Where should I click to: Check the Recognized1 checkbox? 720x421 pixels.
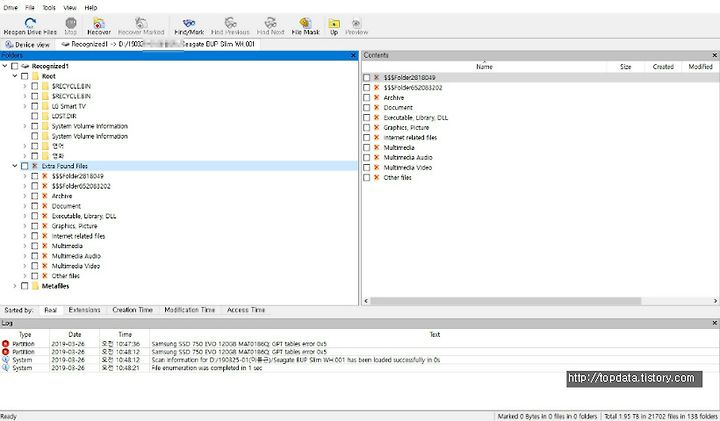click(x=15, y=66)
